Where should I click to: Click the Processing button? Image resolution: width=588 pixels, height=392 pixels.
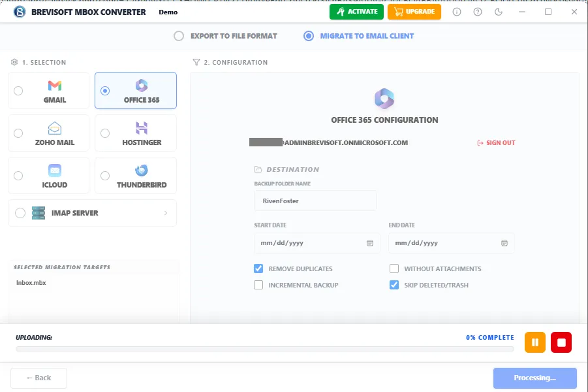tap(534, 378)
